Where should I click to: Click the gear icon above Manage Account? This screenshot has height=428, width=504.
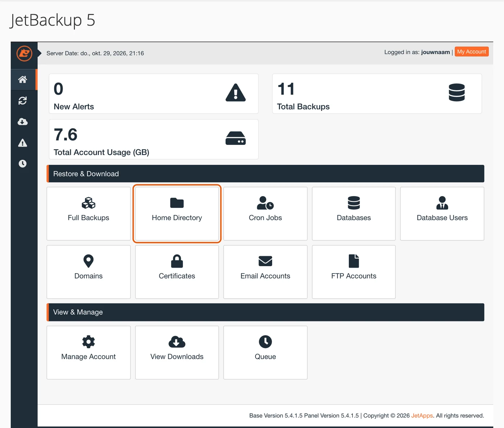click(x=89, y=342)
